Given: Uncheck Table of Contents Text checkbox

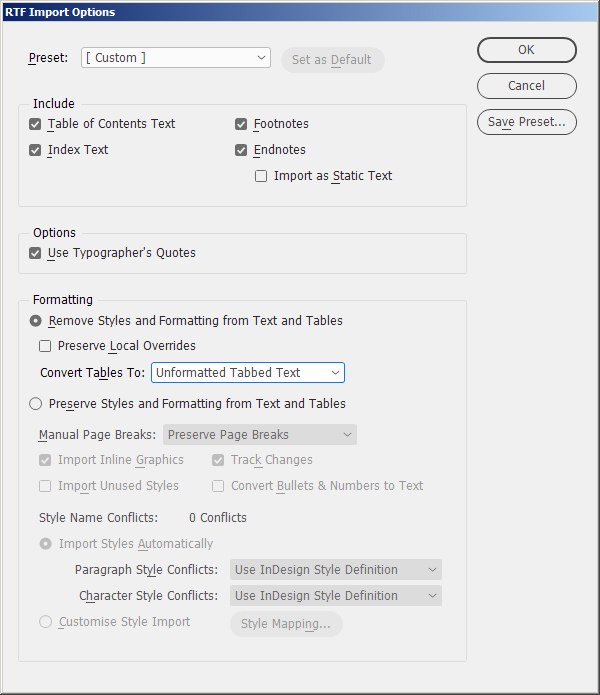Looking at the screenshot, I should (x=35, y=124).
